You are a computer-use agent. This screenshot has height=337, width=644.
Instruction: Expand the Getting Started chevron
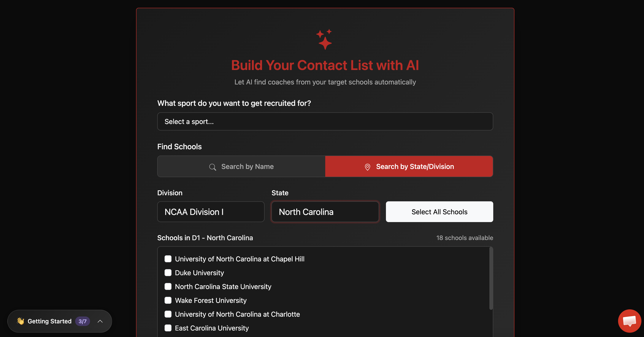tap(100, 321)
